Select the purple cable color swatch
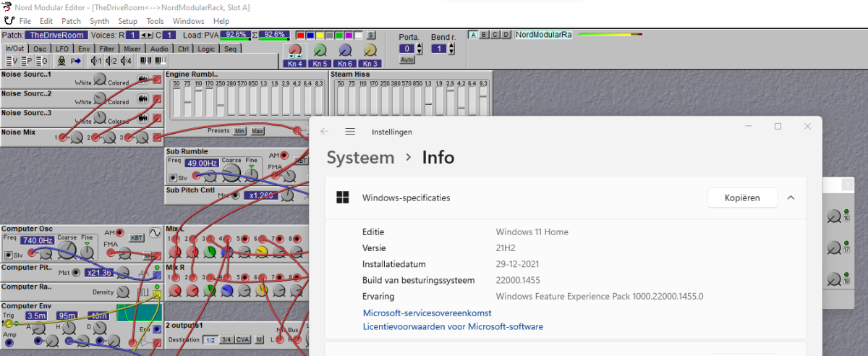Screen dimensions: 868x356 [x=349, y=35]
